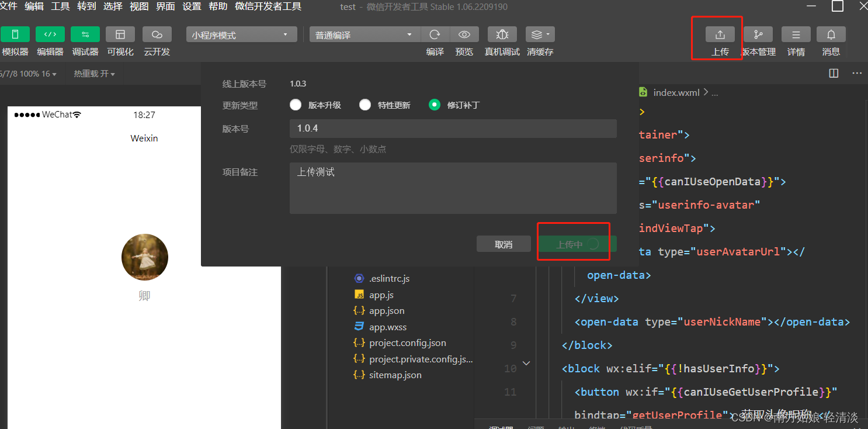This screenshot has width=868, height=429.
Task: Click the split editor icon
Action: [834, 73]
